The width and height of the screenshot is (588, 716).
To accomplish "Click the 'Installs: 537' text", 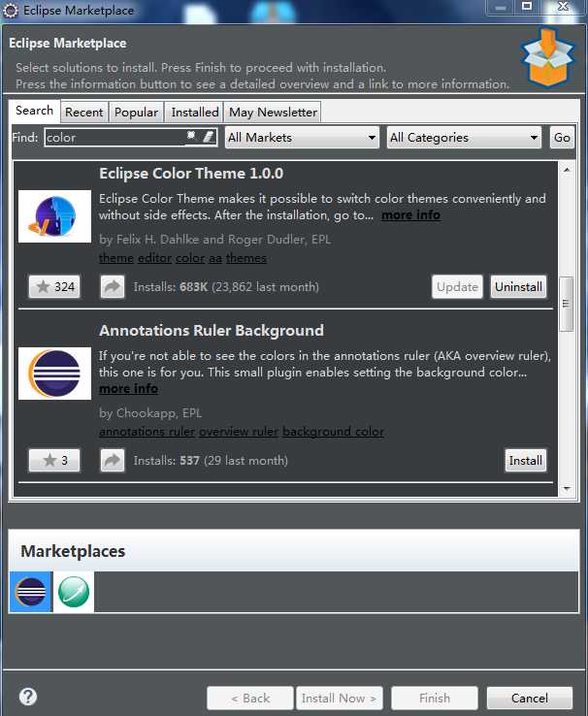I will [x=167, y=460].
